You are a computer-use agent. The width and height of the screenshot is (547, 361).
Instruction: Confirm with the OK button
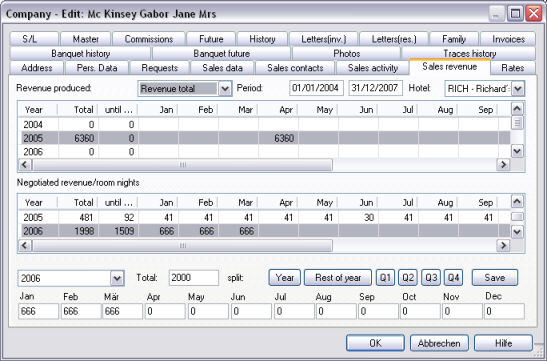375,343
